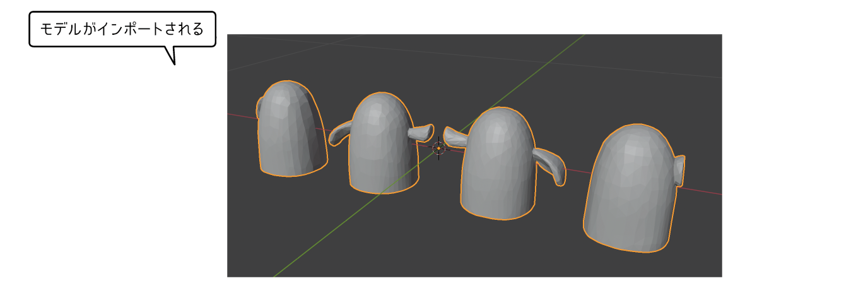Click the 3D cursor at viewport center
The image size is (868, 295).
(x=438, y=148)
